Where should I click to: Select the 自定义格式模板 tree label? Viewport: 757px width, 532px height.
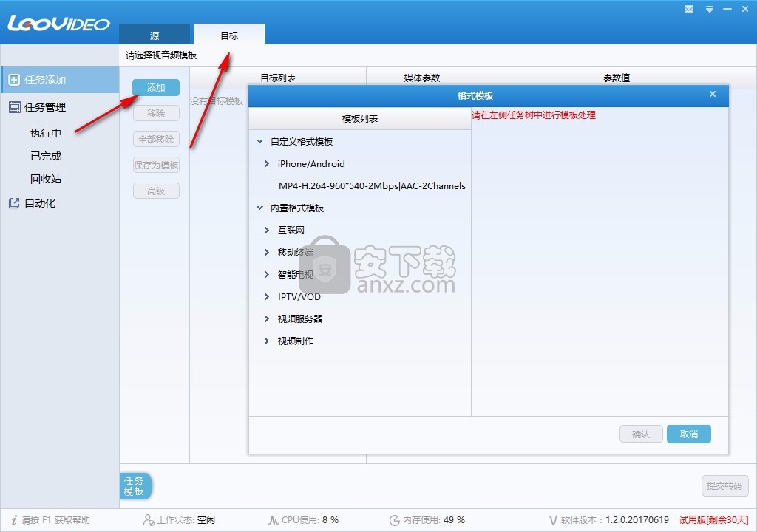302,141
